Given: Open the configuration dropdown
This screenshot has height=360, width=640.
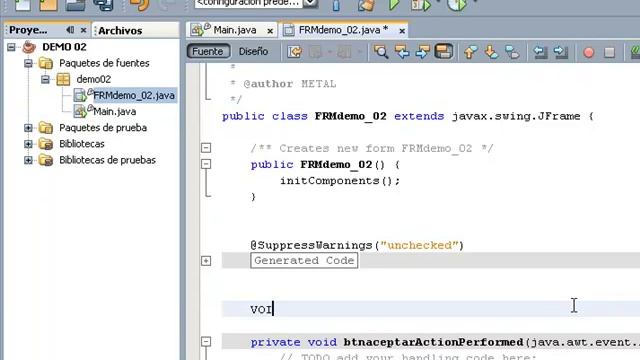Looking at the screenshot, I should click(310, 3).
